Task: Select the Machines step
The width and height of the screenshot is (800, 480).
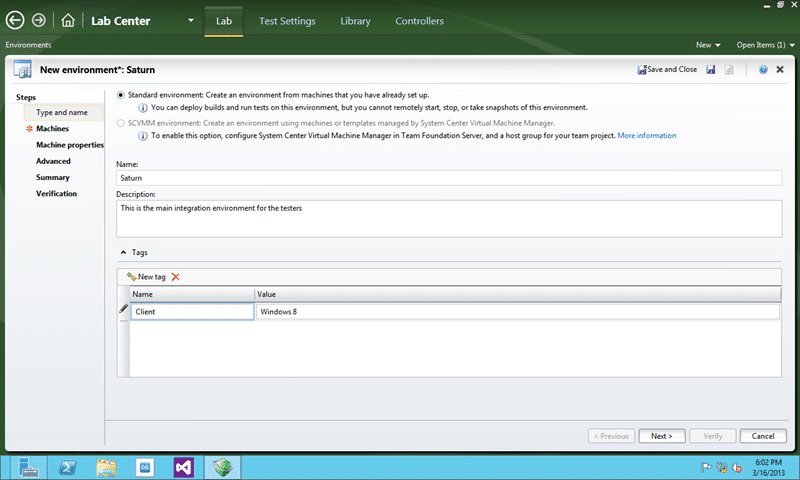Action: coord(53,129)
